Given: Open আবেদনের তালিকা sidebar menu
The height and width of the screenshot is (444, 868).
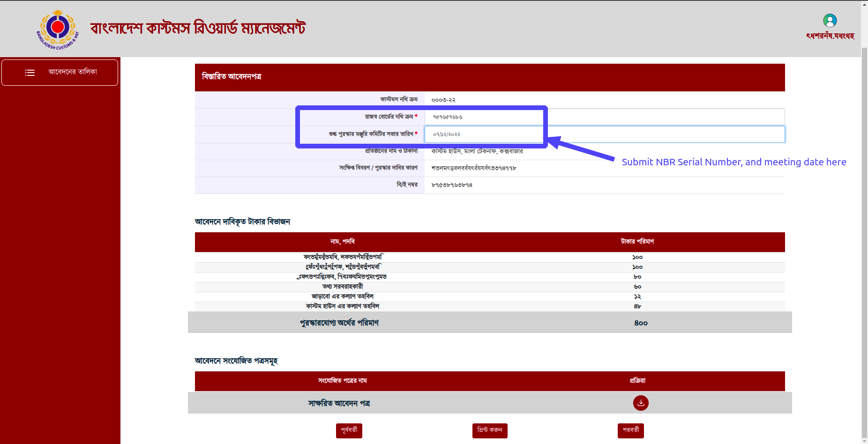Looking at the screenshot, I should 60,73.
